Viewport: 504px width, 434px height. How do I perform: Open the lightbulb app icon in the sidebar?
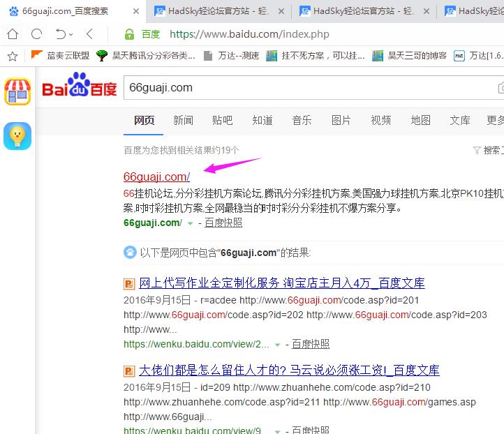[17, 135]
